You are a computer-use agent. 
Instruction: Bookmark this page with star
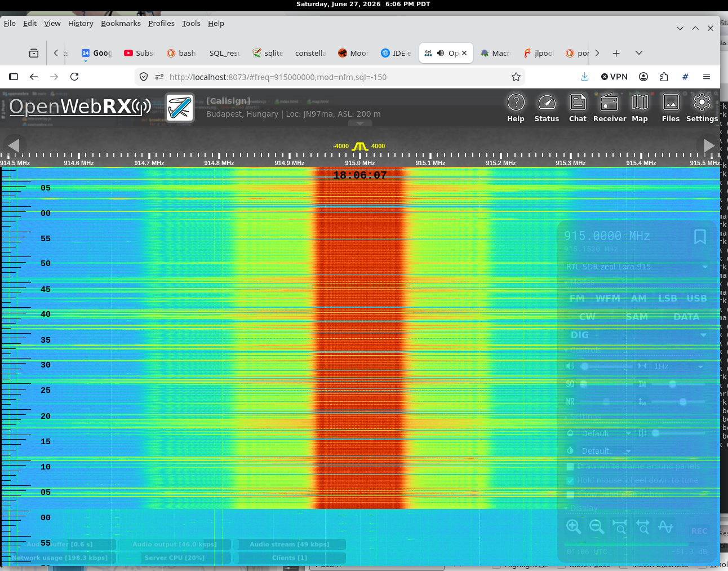pos(516,77)
